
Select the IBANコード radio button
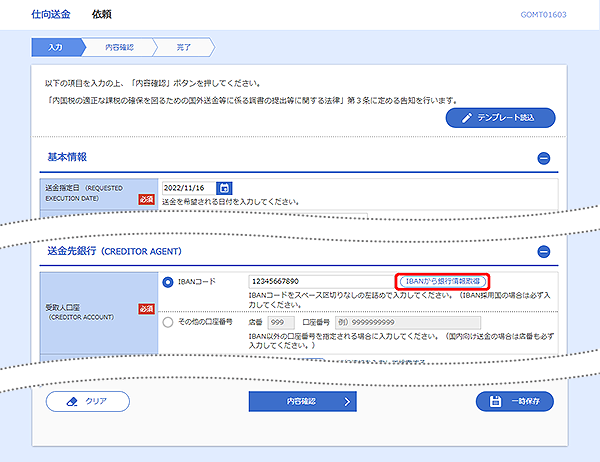[168, 282]
